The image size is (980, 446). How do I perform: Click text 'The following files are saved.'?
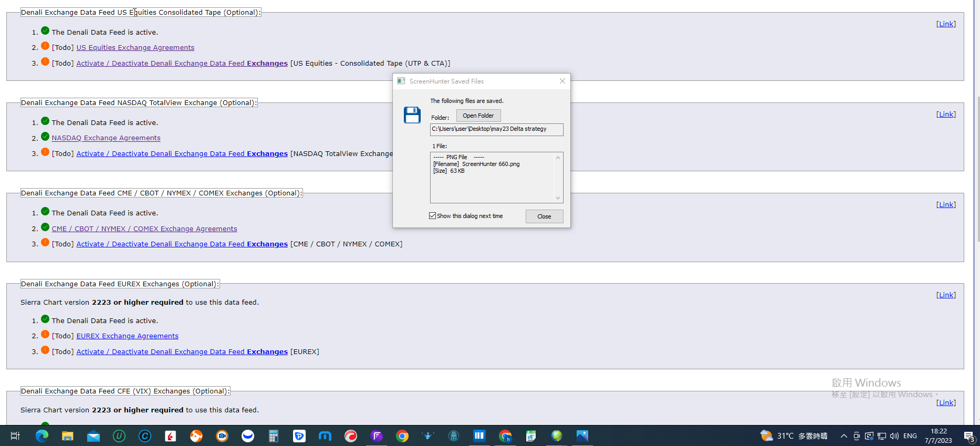(467, 101)
